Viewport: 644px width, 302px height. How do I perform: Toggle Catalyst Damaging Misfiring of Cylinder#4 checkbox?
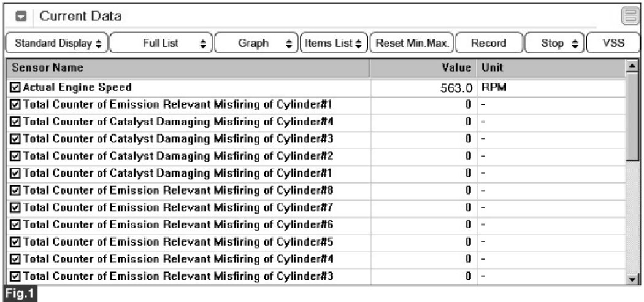[x=15, y=122]
